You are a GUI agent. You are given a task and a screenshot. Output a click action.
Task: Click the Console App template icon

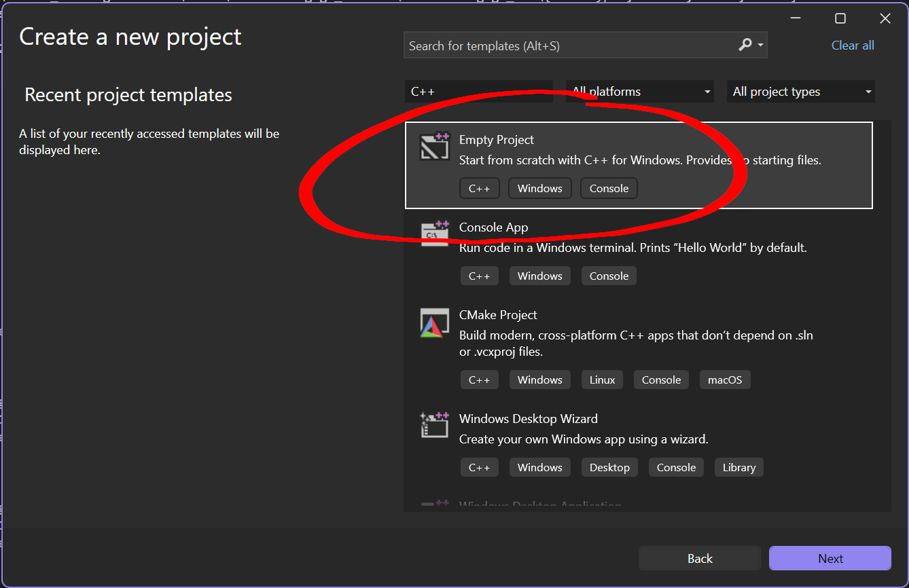[435, 234]
